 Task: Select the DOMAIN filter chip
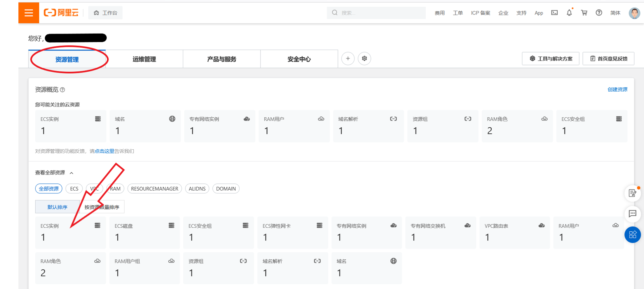pos(226,189)
